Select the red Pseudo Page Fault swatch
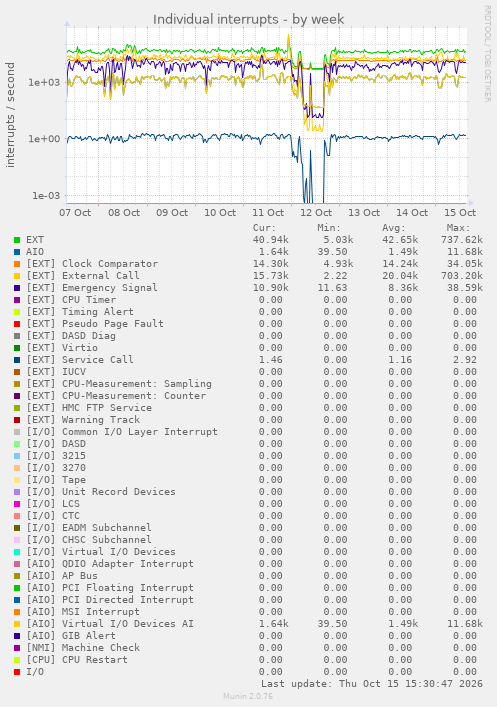Image resolution: width=497 pixels, height=707 pixels. click(17, 324)
